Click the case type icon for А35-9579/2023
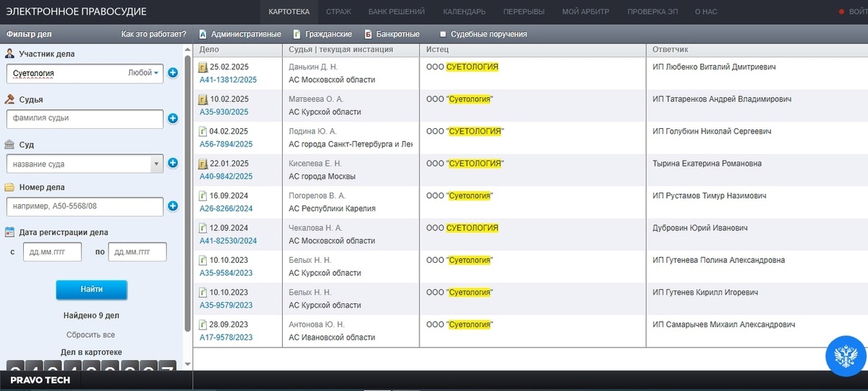 tap(203, 293)
